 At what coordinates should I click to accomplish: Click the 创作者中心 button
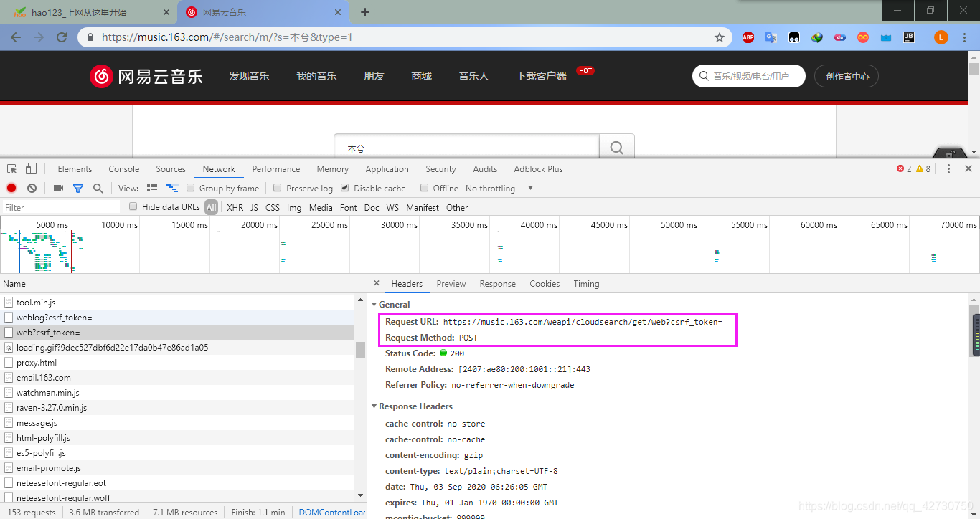[847, 76]
